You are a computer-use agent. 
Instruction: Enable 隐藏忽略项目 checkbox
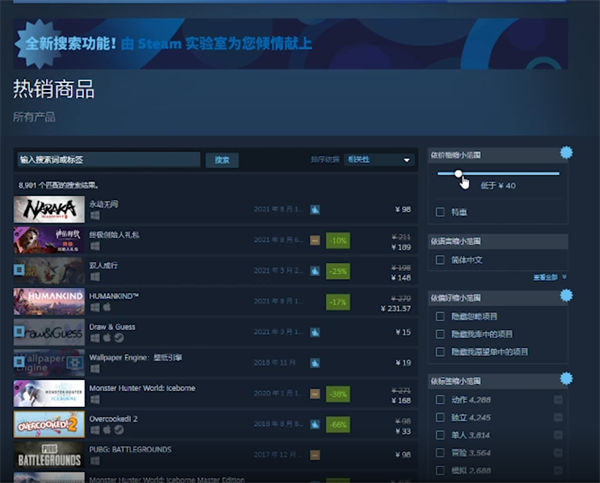pos(440,317)
